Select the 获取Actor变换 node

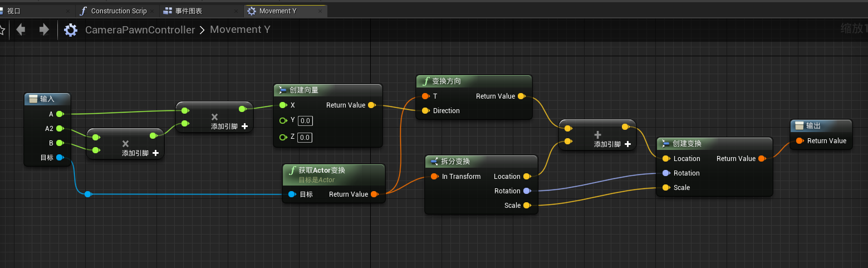334,174
